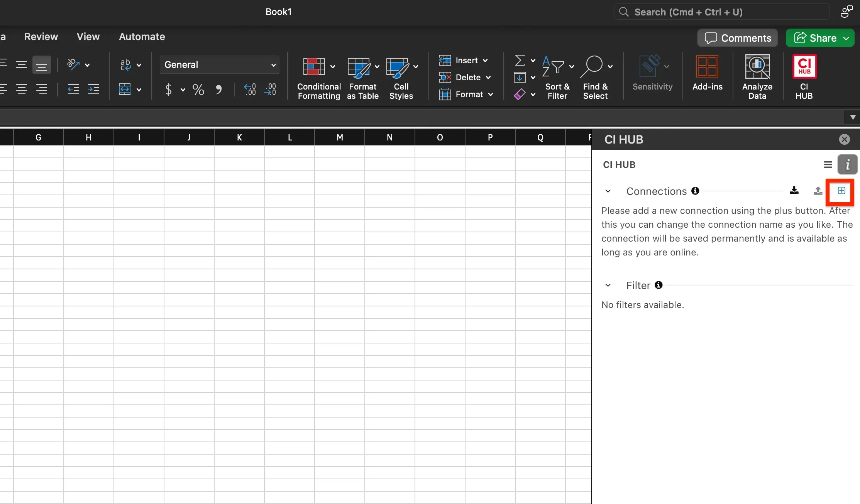Open the merge cells dropdown arrow
Image resolution: width=860 pixels, height=504 pixels.
[x=139, y=90]
